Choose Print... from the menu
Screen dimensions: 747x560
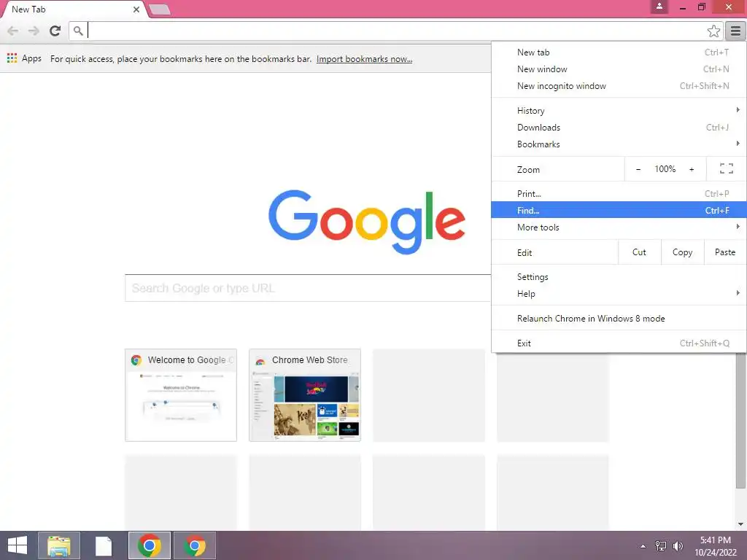[619, 194]
